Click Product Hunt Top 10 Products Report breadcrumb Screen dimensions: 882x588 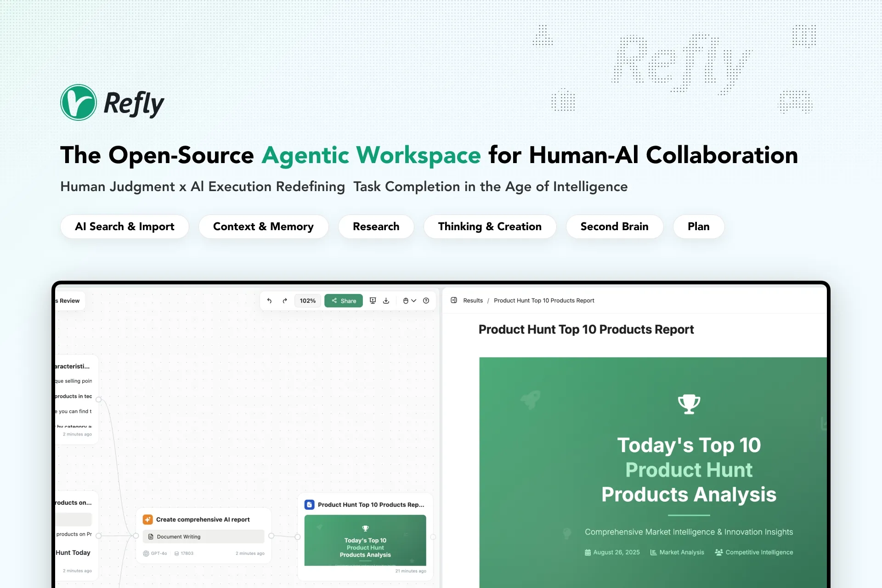pos(544,300)
